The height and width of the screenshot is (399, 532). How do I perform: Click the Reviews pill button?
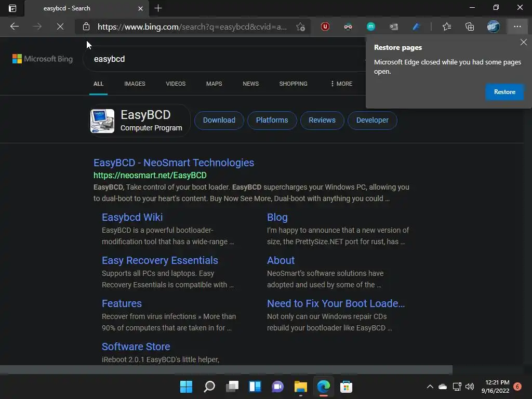(322, 120)
